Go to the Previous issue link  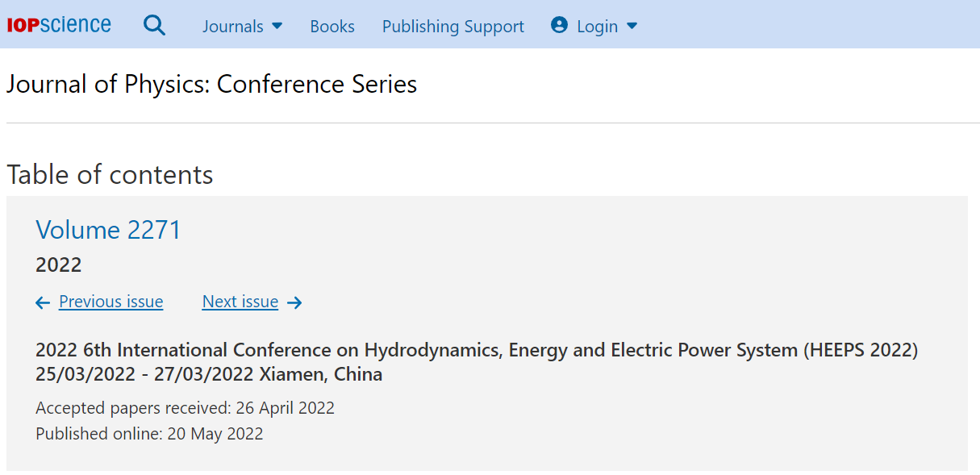coord(111,302)
